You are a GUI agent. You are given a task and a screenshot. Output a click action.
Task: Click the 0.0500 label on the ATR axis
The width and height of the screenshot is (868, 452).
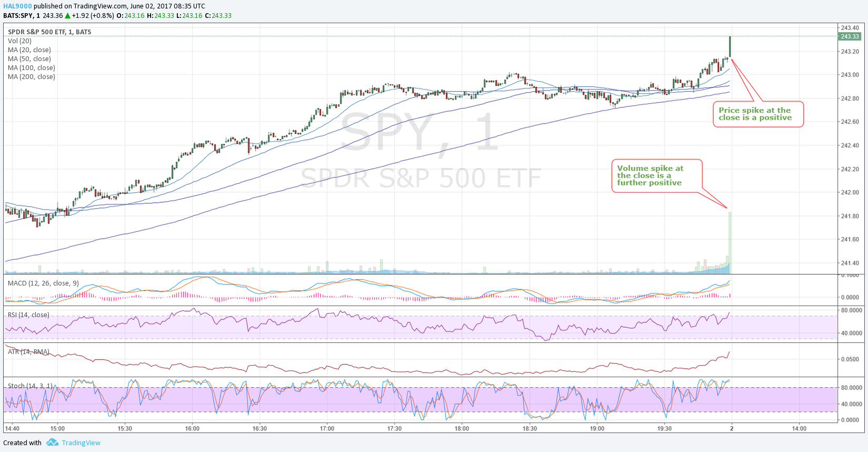coord(851,359)
